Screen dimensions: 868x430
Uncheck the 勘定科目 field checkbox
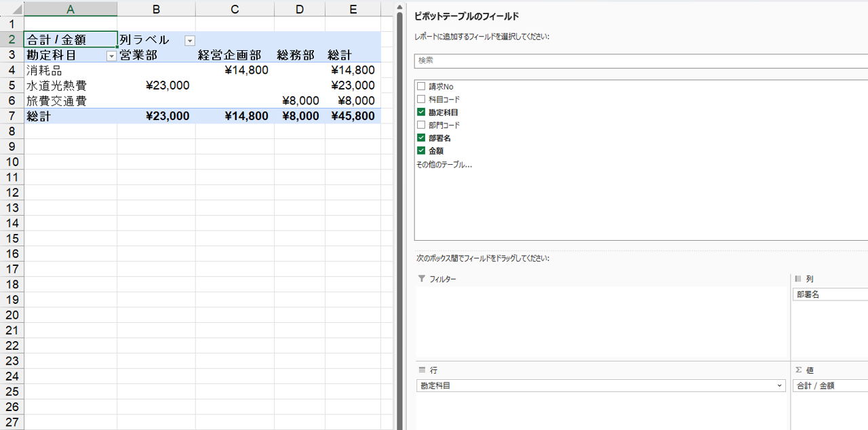(421, 112)
